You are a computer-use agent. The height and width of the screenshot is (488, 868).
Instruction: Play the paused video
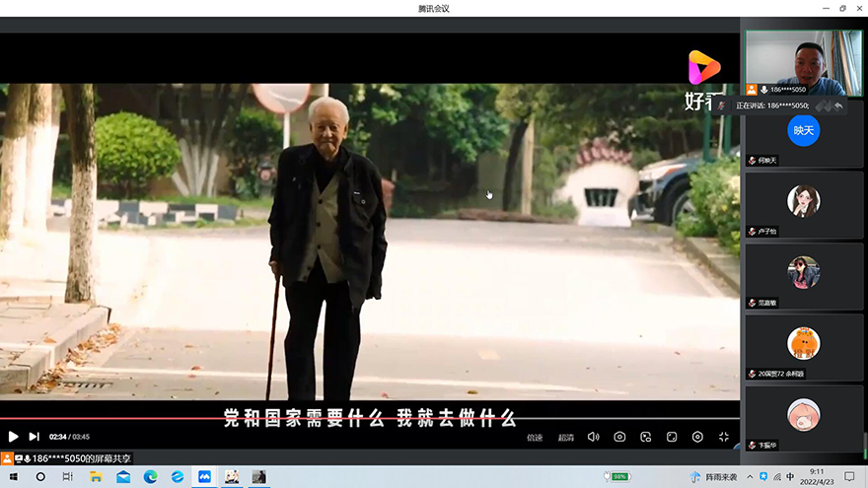pos(13,437)
